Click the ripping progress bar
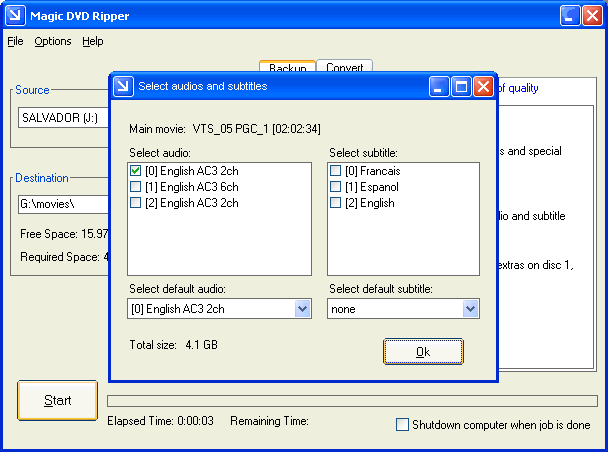This screenshot has height=452, width=608. click(x=352, y=401)
